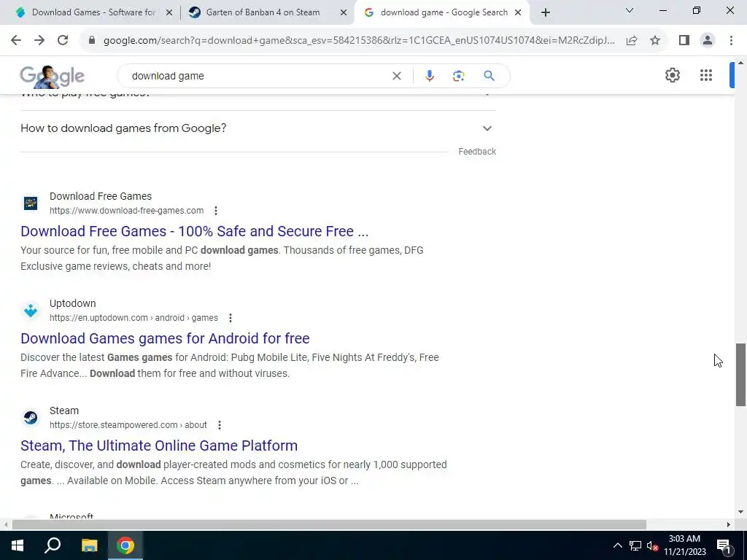This screenshot has height=560, width=747.
Task: Open Download Games games for Android link
Action: click(x=165, y=338)
